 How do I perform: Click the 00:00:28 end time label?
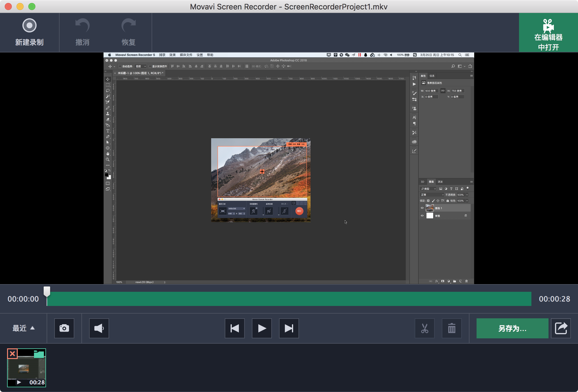click(x=554, y=299)
